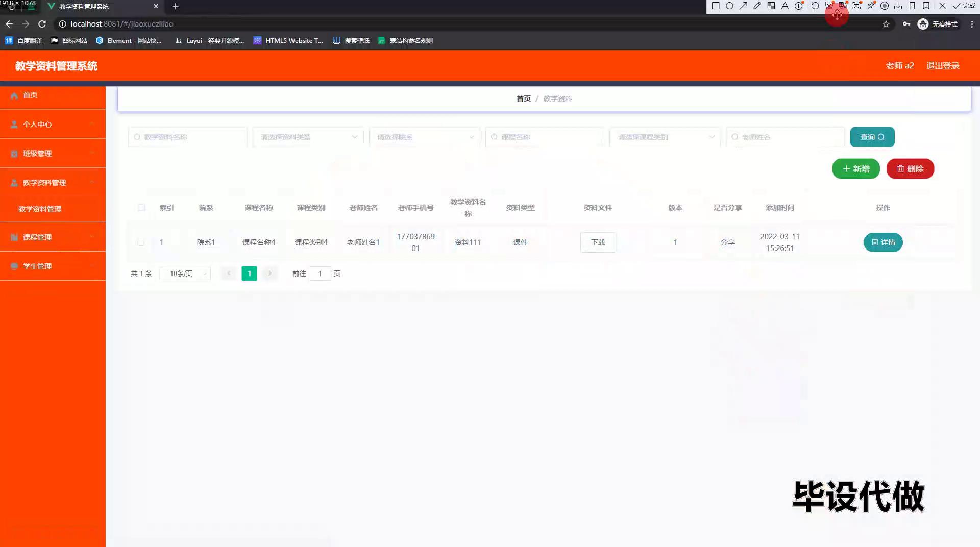Open the 请选择资料类型 dropdown
The height and width of the screenshot is (547, 980).
(x=308, y=137)
